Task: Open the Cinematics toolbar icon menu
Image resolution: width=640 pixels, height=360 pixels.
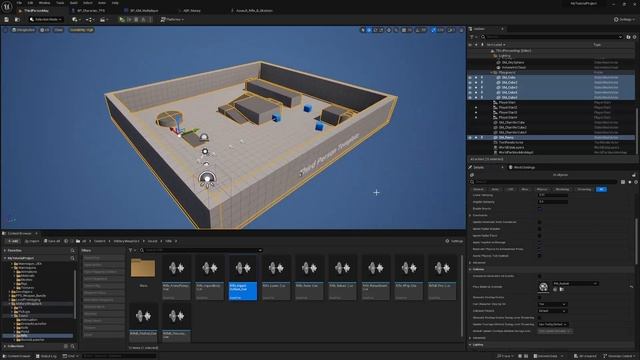Action: tap(103, 19)
